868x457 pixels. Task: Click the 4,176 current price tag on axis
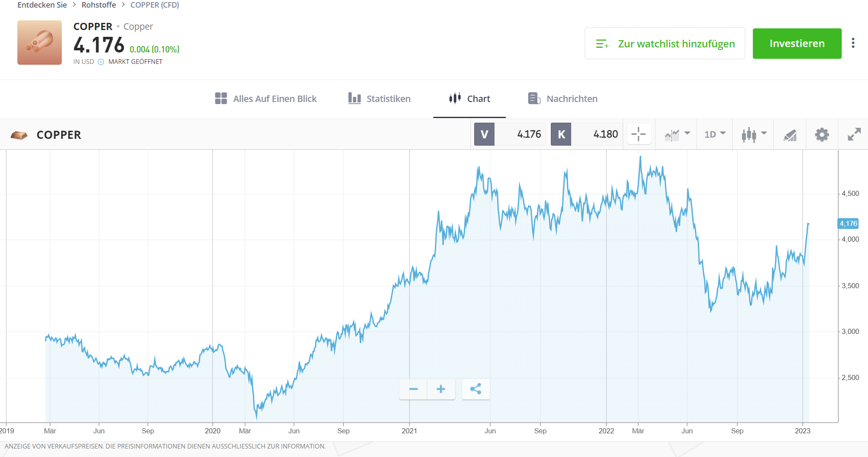coord(848,223)
